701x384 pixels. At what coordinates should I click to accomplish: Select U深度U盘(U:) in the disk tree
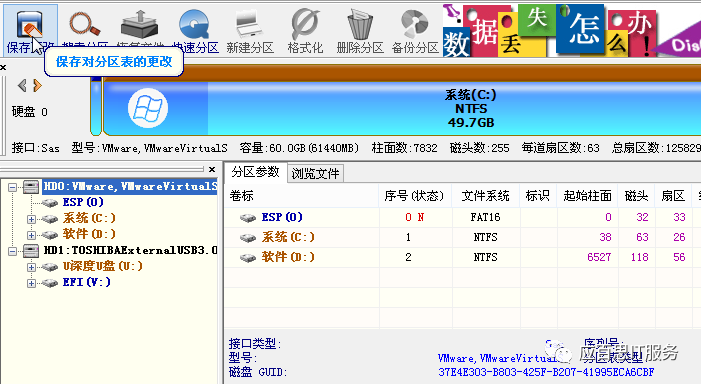tap(103, 266)
